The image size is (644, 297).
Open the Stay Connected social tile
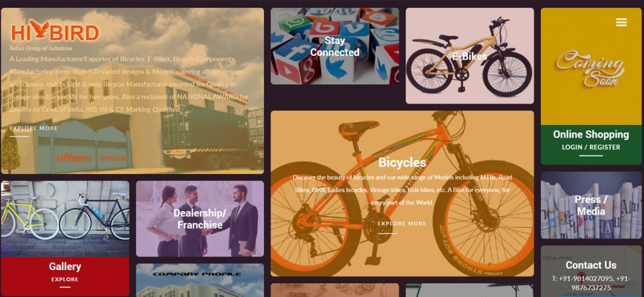(x=335, y=46)
